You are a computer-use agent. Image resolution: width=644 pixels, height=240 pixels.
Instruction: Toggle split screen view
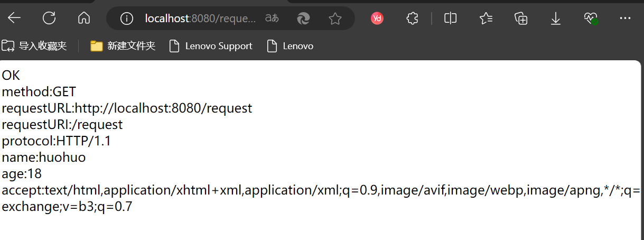[x=450, y=19]
